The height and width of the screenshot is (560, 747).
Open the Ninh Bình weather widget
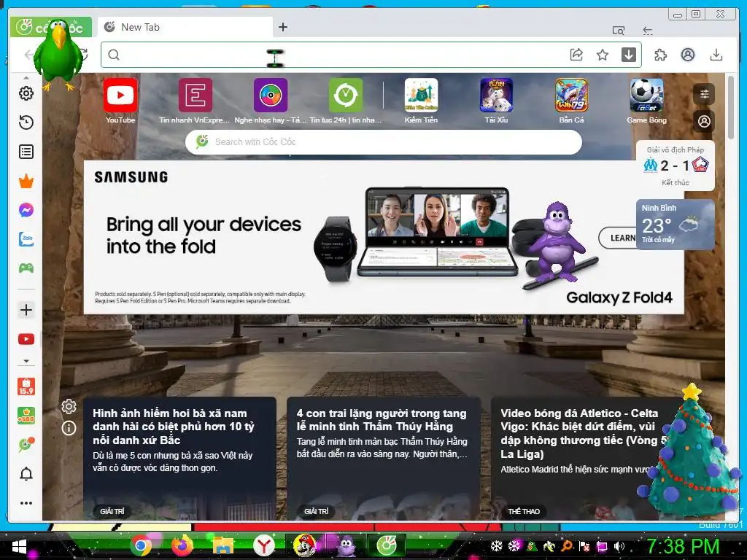pyautogui.click(x=675, y=225)
